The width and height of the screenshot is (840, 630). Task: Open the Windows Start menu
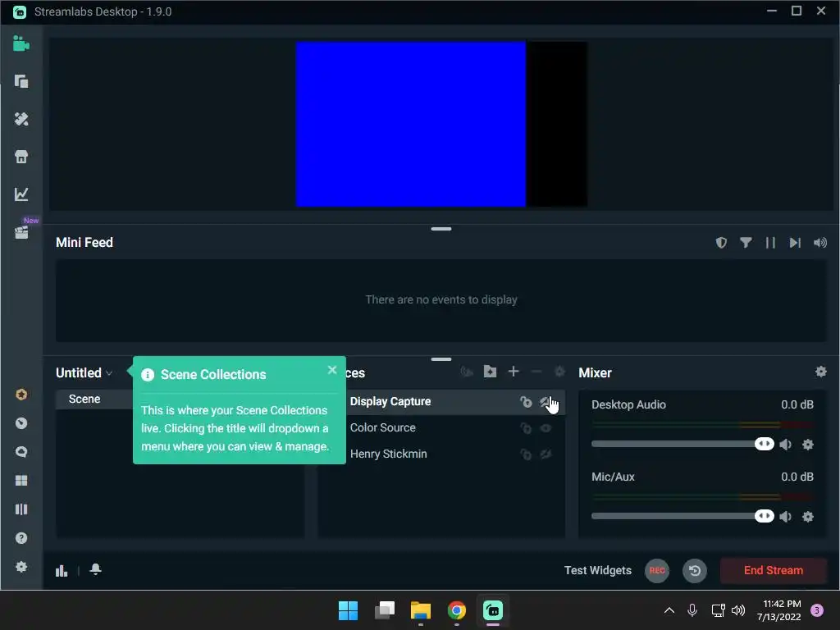(348, 610)
